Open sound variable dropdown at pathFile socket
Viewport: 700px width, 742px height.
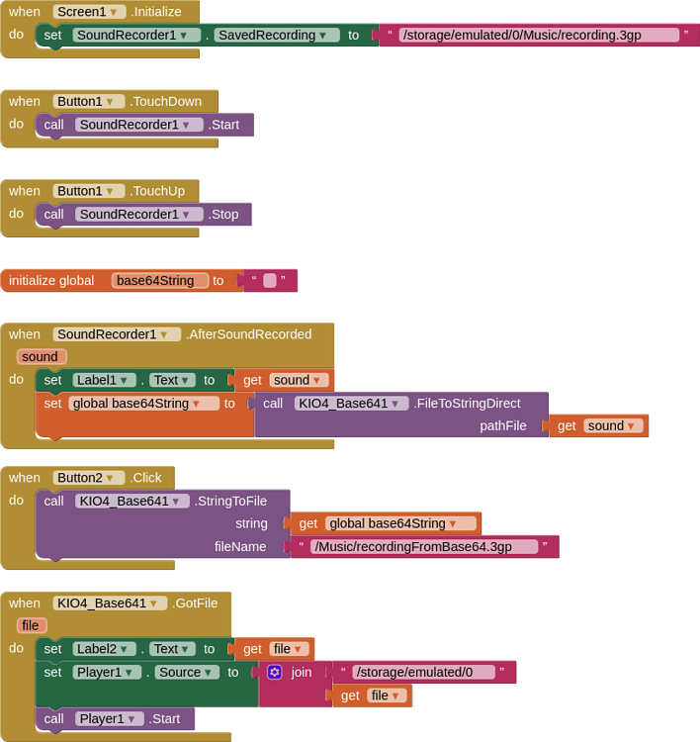tap(613, 425)
